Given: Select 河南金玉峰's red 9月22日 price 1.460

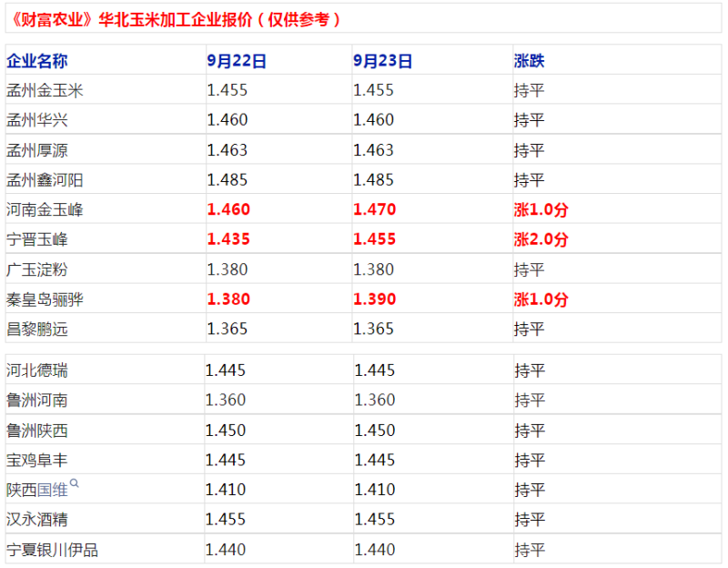Looking at the screenshot, I should point(228,209).
